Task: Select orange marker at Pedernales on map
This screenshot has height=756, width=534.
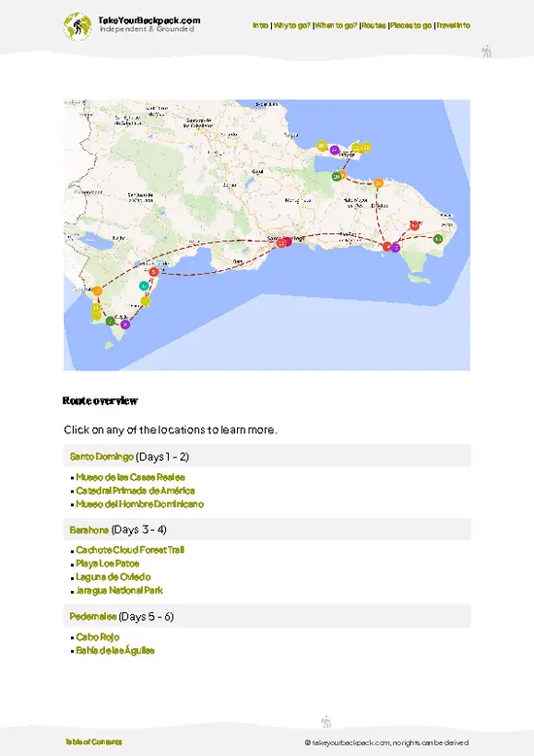Action: tap(97, 292)
